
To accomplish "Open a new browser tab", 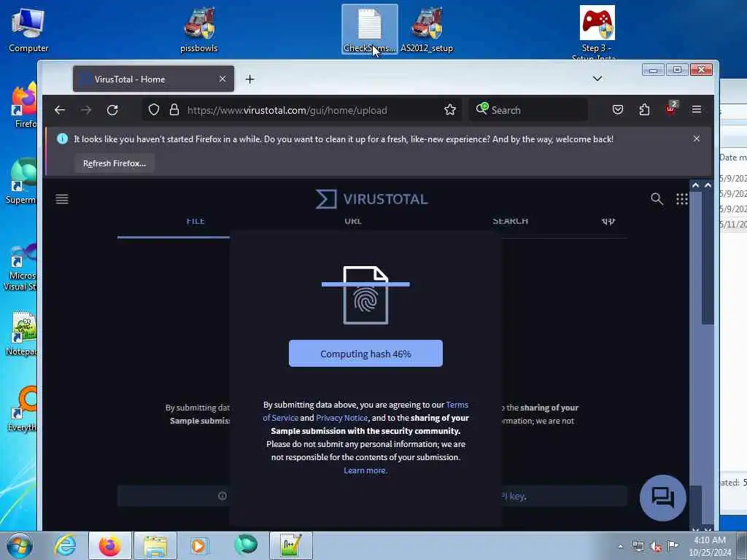I will coord(249,79).
